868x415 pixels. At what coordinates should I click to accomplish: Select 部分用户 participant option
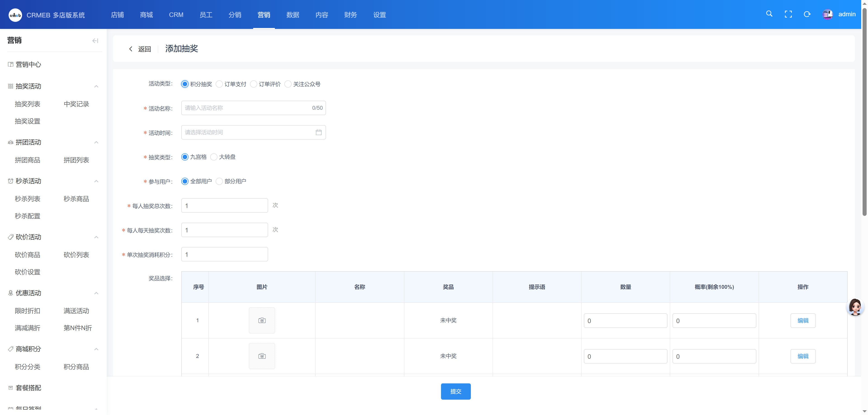[219, 181]
